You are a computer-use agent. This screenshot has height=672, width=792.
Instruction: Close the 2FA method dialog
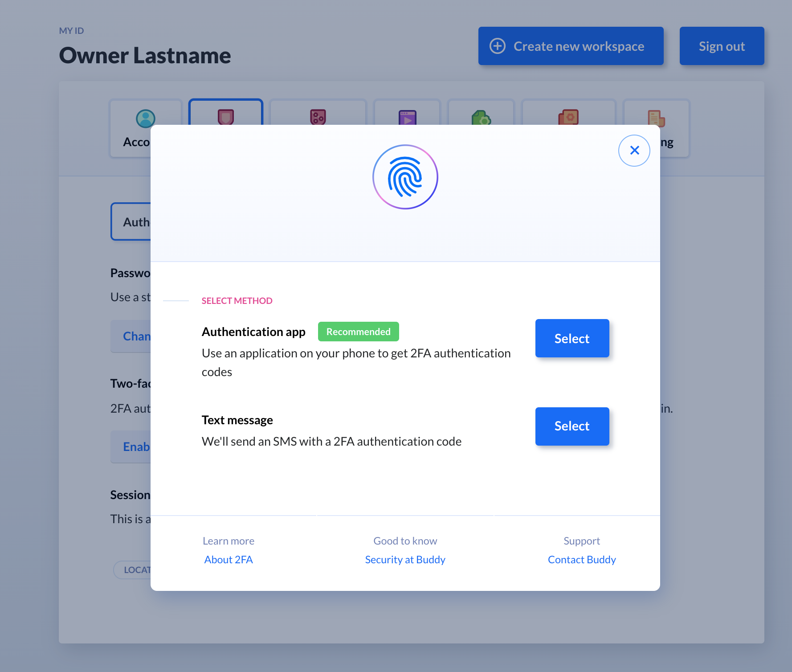pyautogui.click(x=634, y=151)
